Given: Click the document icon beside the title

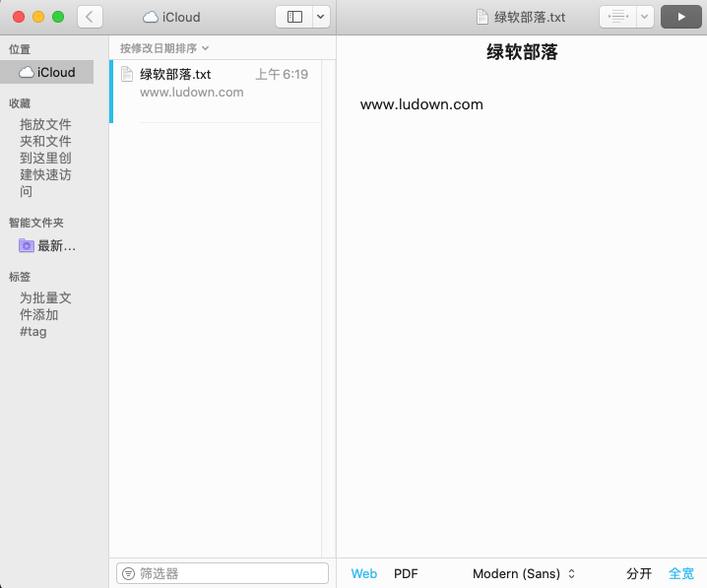Looking at the screenshot, I should tap(482, 17).
